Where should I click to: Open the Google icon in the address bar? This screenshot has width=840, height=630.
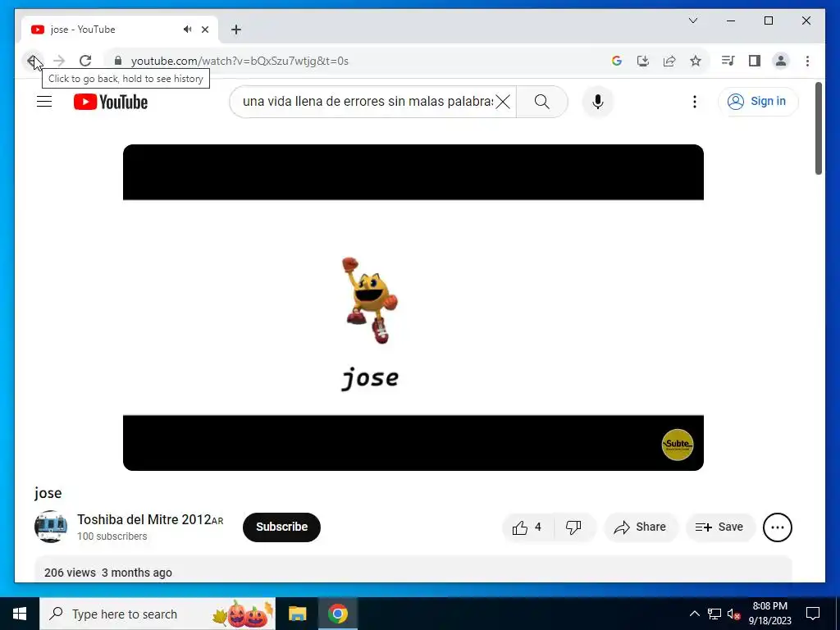[617, 61]
